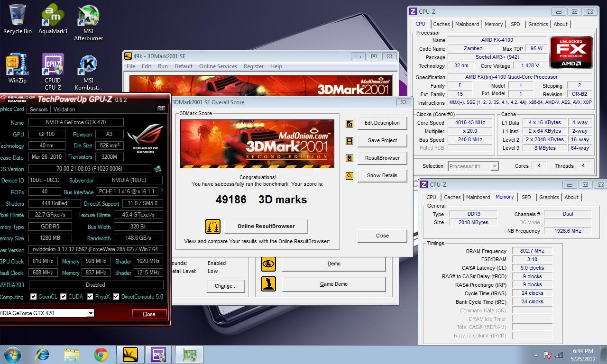Viewport: 607px width, 364px height.
Task: Click the ResultBrowser button
Action: [x=382, y=158]
